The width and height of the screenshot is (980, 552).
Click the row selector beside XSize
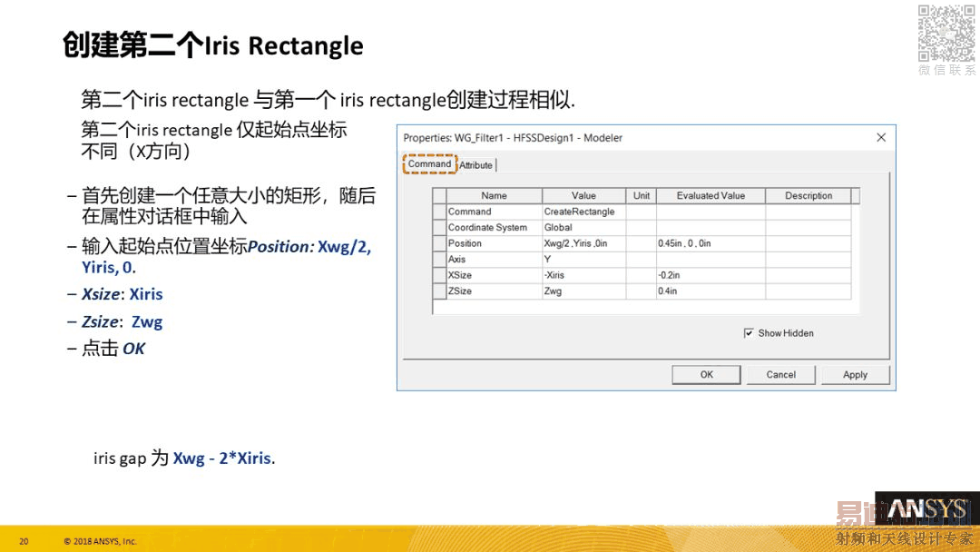point(439,275)
